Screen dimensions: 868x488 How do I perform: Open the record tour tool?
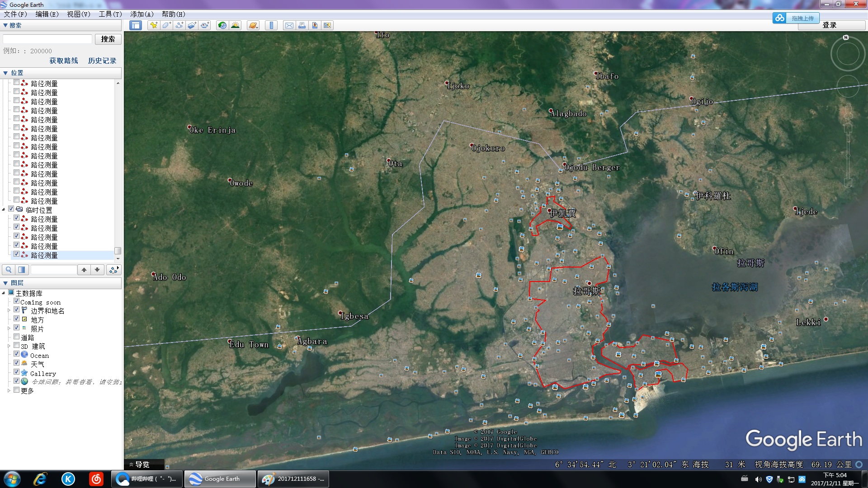205,25
